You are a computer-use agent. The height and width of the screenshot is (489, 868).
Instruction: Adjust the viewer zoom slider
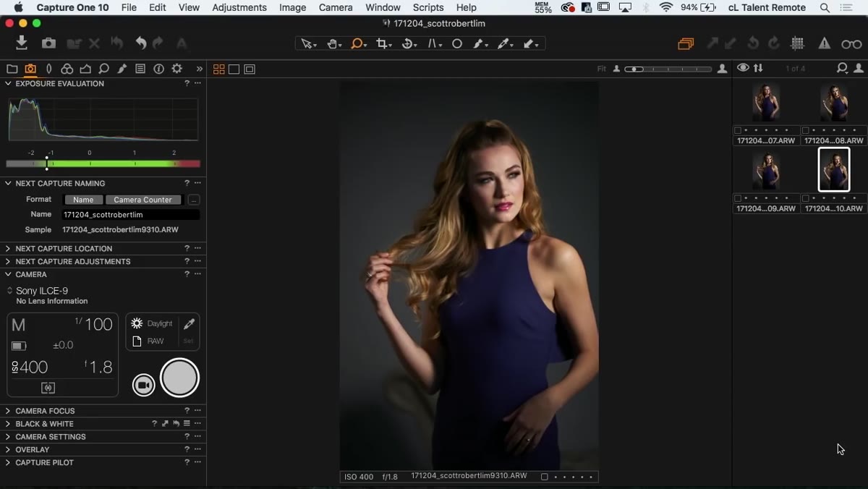(x=668, y=69)
